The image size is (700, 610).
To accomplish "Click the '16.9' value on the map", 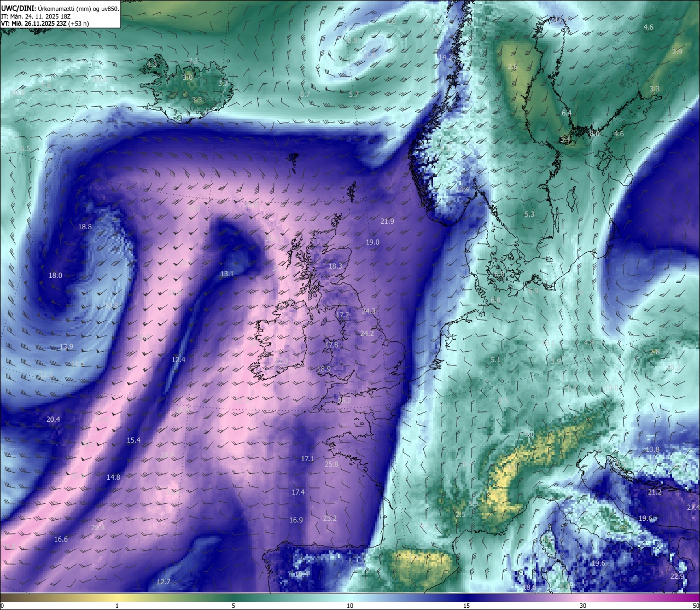I will (x=296, y=520).
